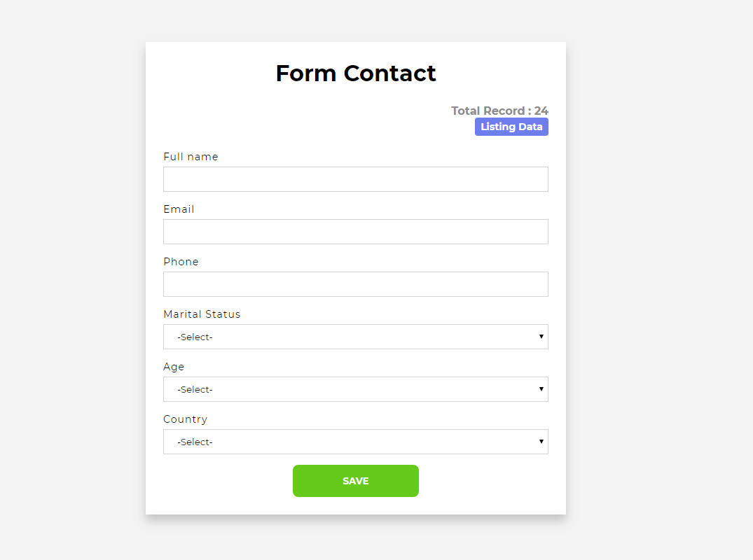Select the Phone label

[181, 262]
